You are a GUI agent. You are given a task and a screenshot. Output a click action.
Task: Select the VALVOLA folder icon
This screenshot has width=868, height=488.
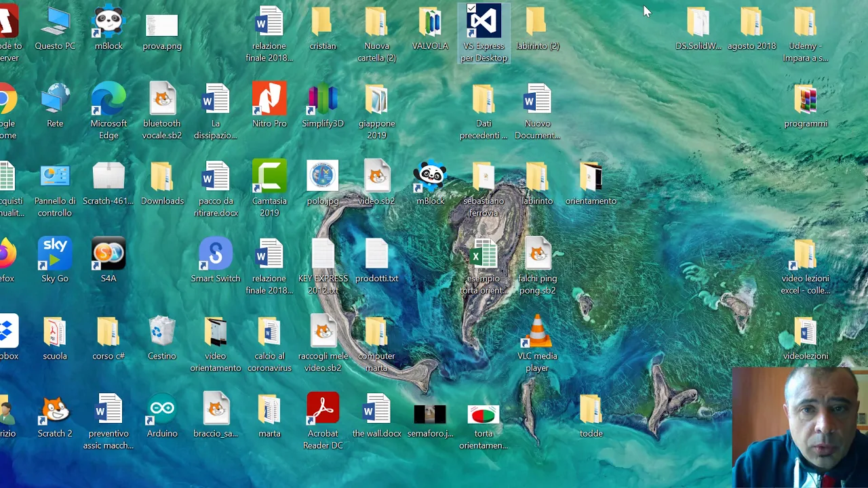click(430, 28)
